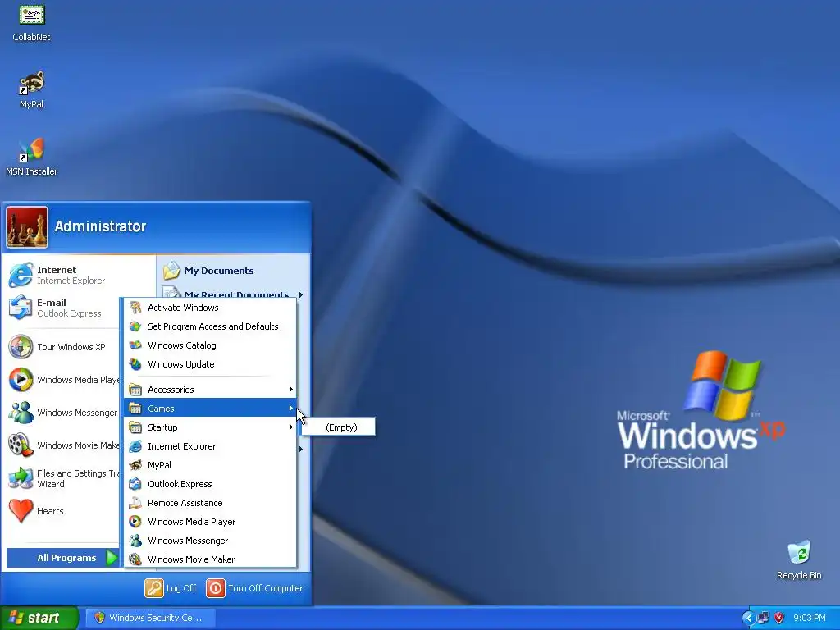Click Turn Off Computer button
The width and height of the screenshot is (840, 630).
coord(254,587)
